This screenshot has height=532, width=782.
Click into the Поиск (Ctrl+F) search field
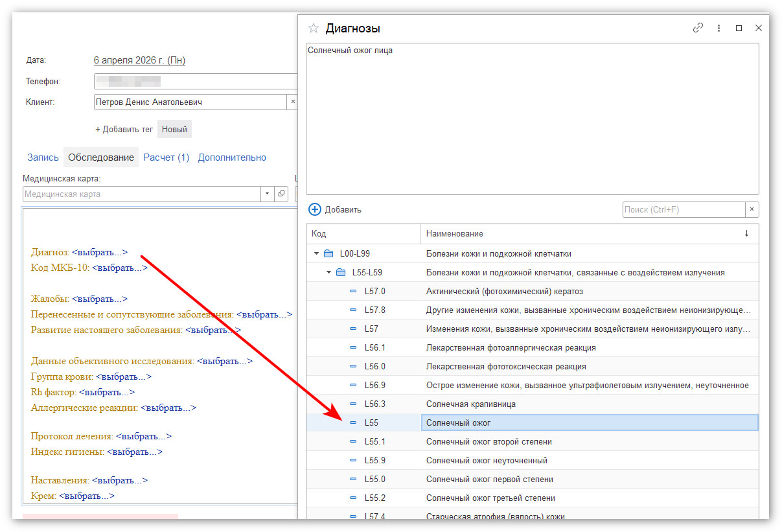pyautogui.click(x=683, y=209)
